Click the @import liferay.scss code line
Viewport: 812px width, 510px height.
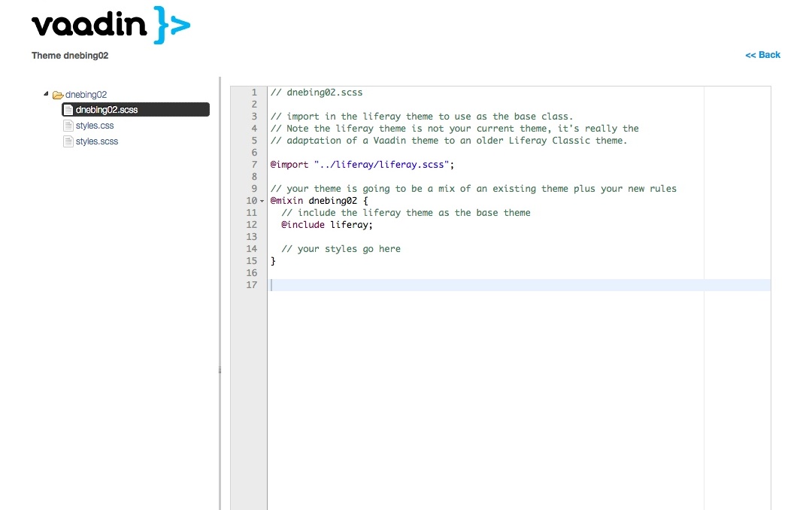tap(362, 164)
